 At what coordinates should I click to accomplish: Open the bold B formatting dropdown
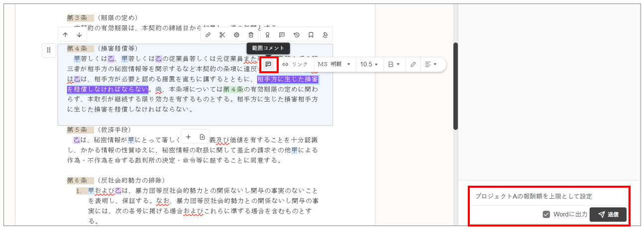click(x=394, y=64)
